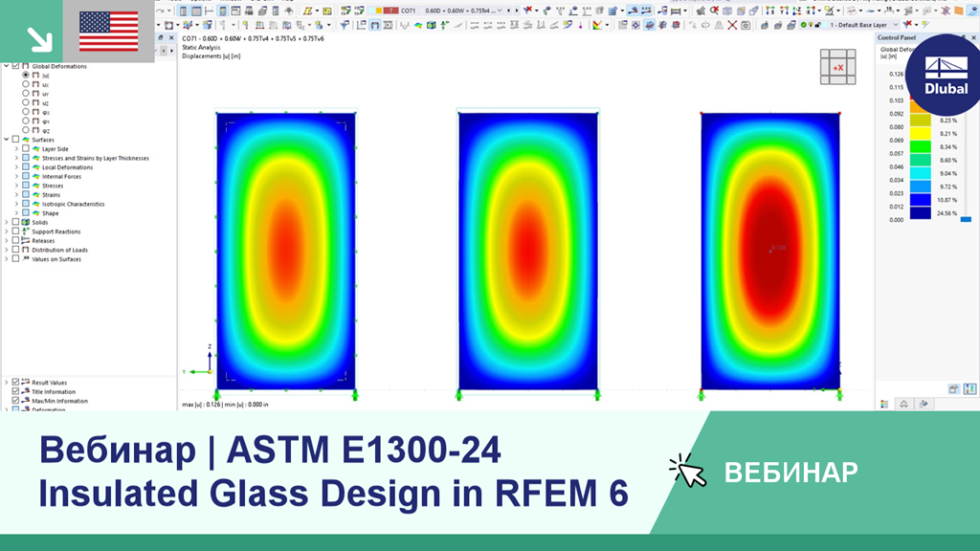Click the next load combination arrow
Image resolution: width=980 pixels, height=551 pixels.
pos(516,11)
